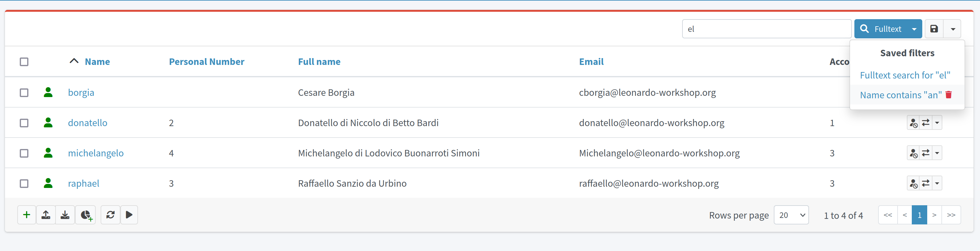Click the upload icon in the bottom toolbar
Screen dimensions: 980x251
tap(46, 215)
